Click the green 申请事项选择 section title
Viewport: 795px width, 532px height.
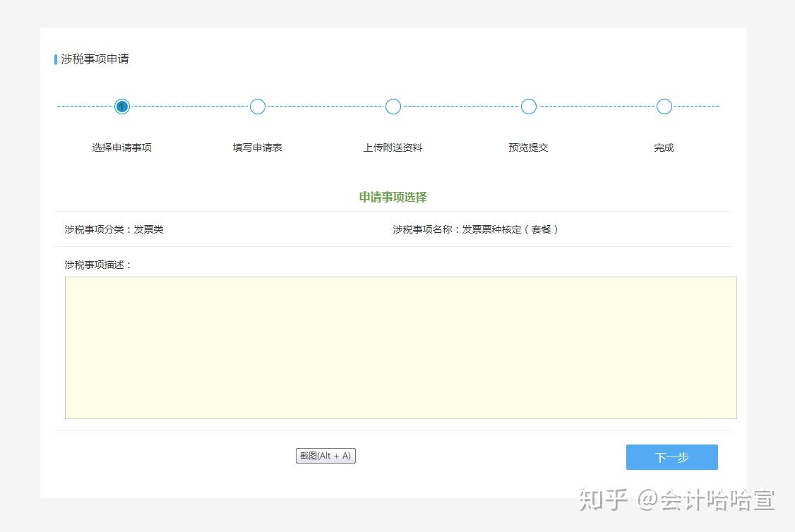point(393,197)
